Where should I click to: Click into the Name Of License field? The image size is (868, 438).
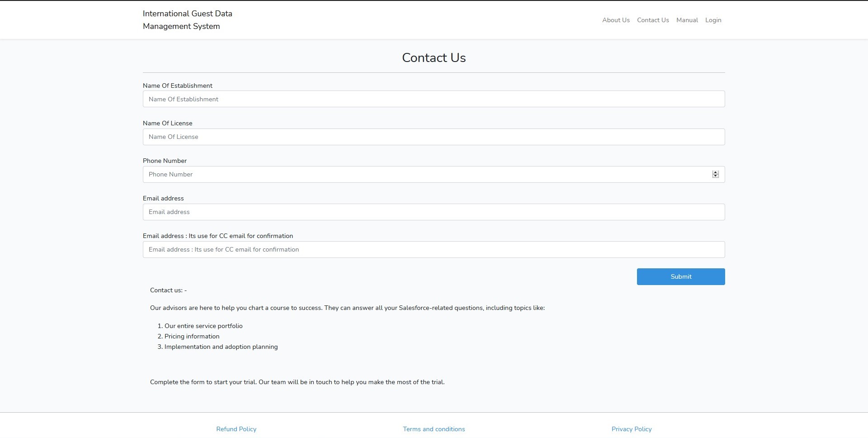click(x=433, y=137)
